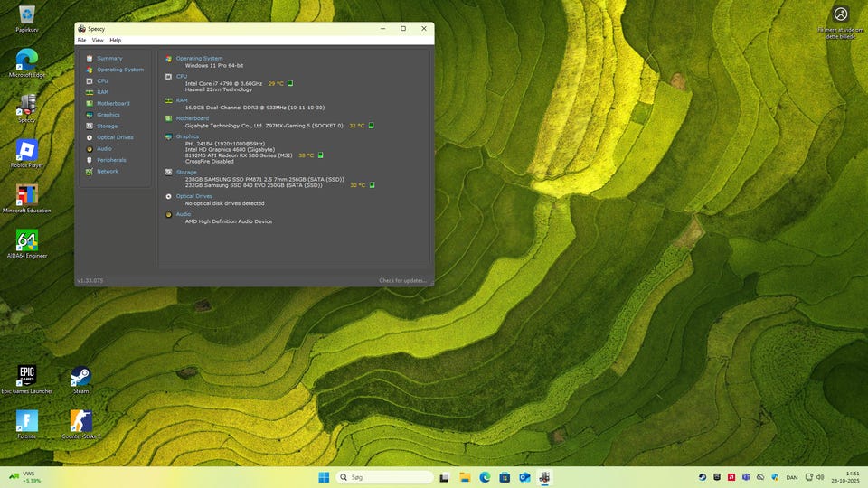Open the Storage sidebar entry
This screenshot has width=868, height=488.
coord(107,127)
